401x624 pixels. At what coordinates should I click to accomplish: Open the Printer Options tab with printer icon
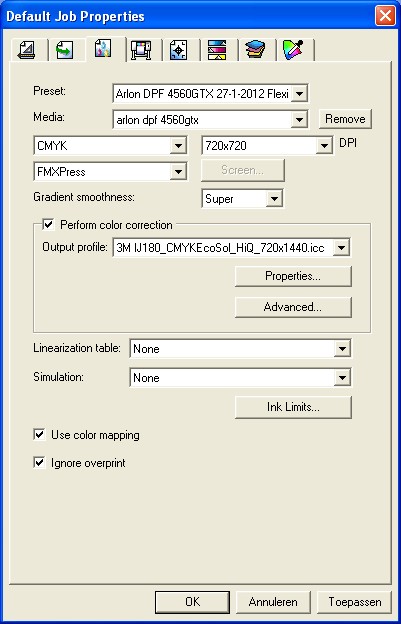pos(141,50)
